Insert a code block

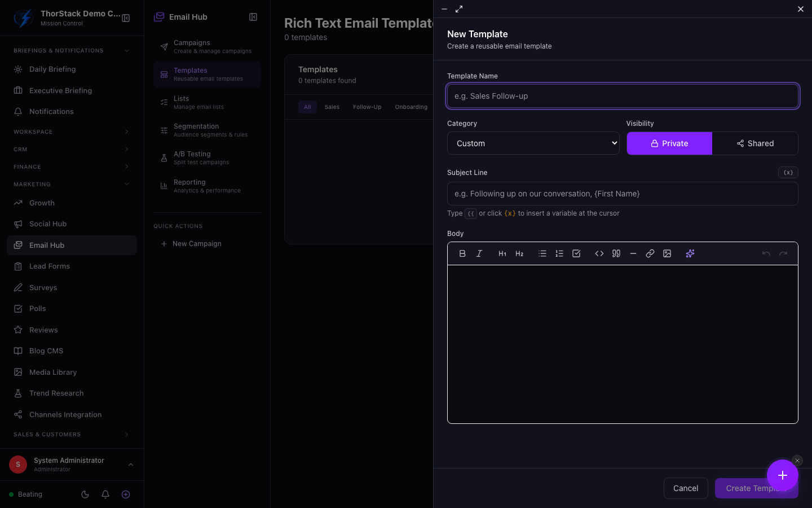[599, 253]
